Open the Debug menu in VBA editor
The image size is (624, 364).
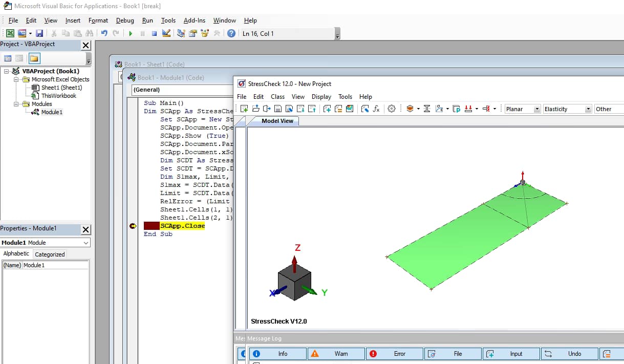(x=125, y=20)
